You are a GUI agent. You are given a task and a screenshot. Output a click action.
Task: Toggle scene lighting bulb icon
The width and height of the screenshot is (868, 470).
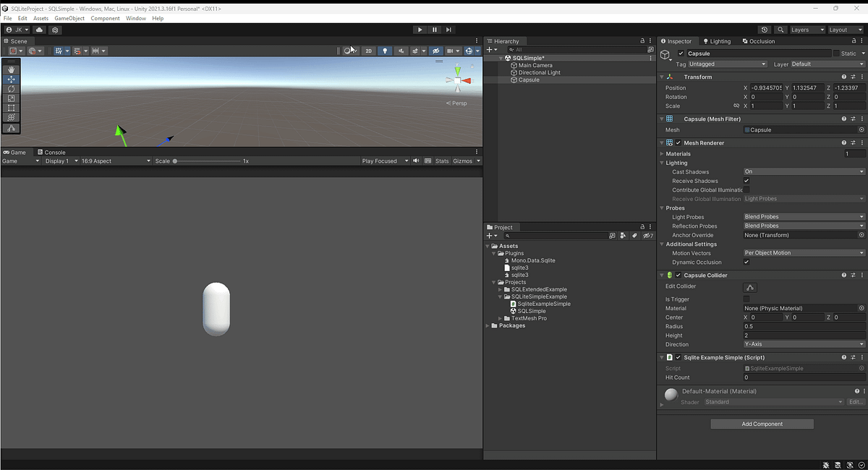(385, 51)
